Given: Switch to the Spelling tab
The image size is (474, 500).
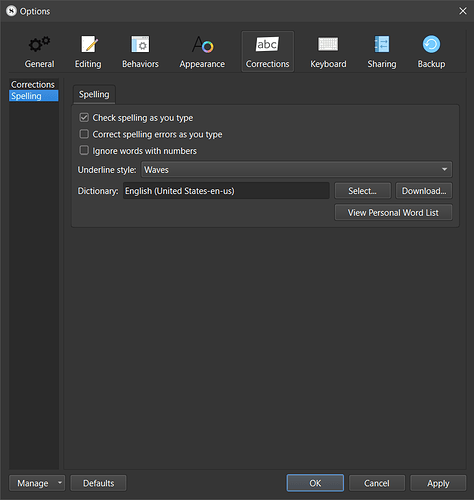Looking at the screenshot, I should (x=94, y=95).
